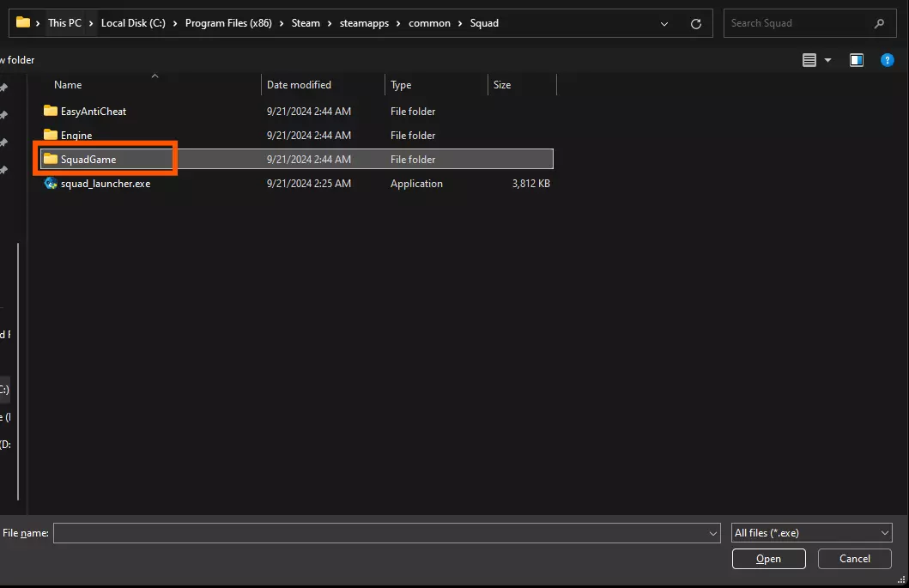Select the EasyAntiCheat folder name

tap(94, 112)
